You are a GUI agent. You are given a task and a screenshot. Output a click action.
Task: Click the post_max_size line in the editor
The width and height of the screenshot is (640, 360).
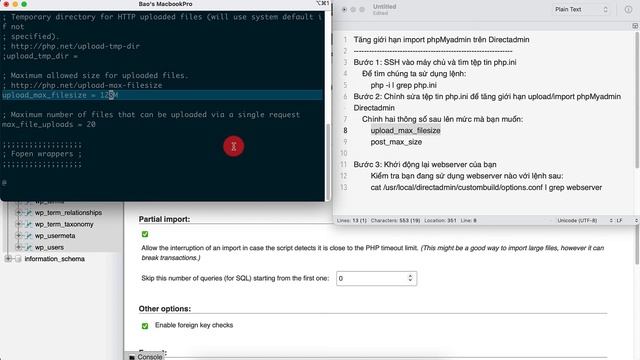point(396,142)
